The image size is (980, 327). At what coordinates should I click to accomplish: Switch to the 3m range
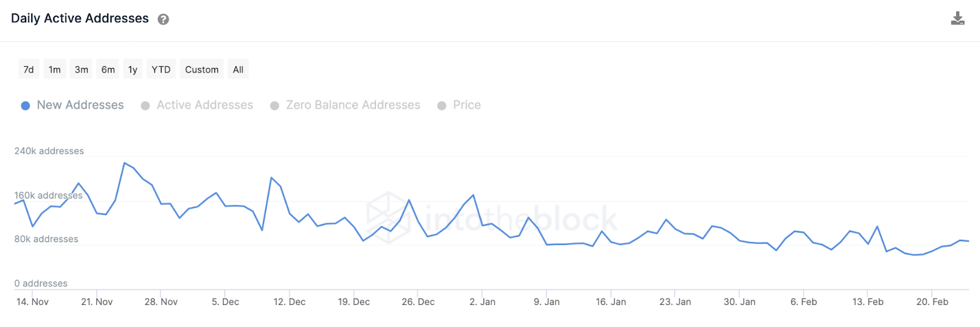click(x=81, y=69)
